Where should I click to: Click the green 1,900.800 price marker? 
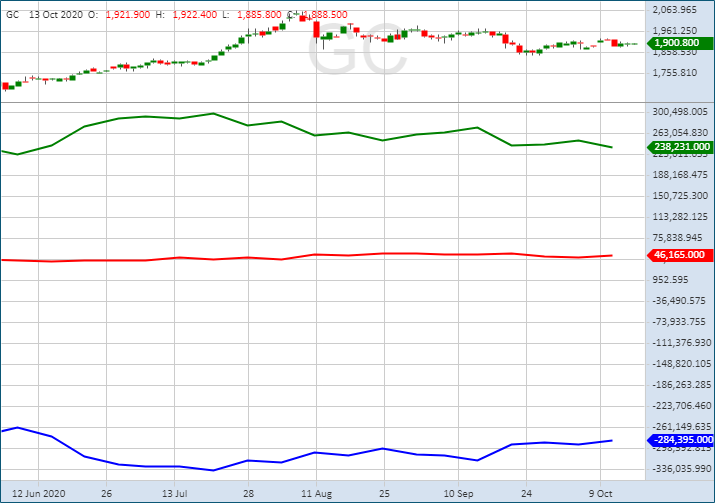pos(680,43)
